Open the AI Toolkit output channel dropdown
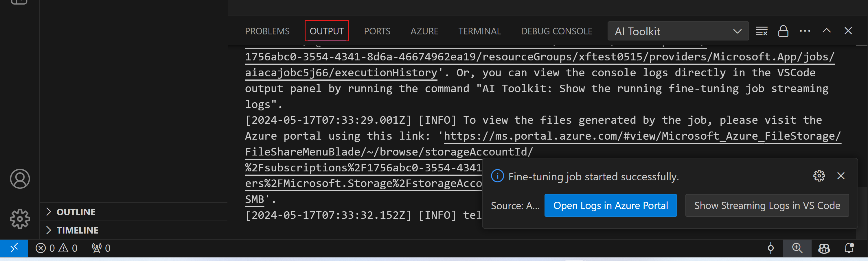 [678, 31]
